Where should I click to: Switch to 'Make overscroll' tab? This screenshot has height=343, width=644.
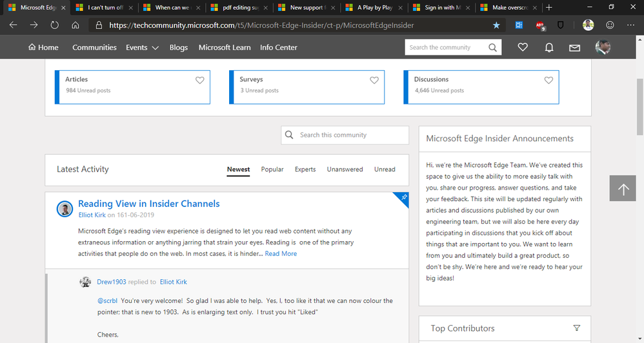pyautogui.click(x=509, y=7)
